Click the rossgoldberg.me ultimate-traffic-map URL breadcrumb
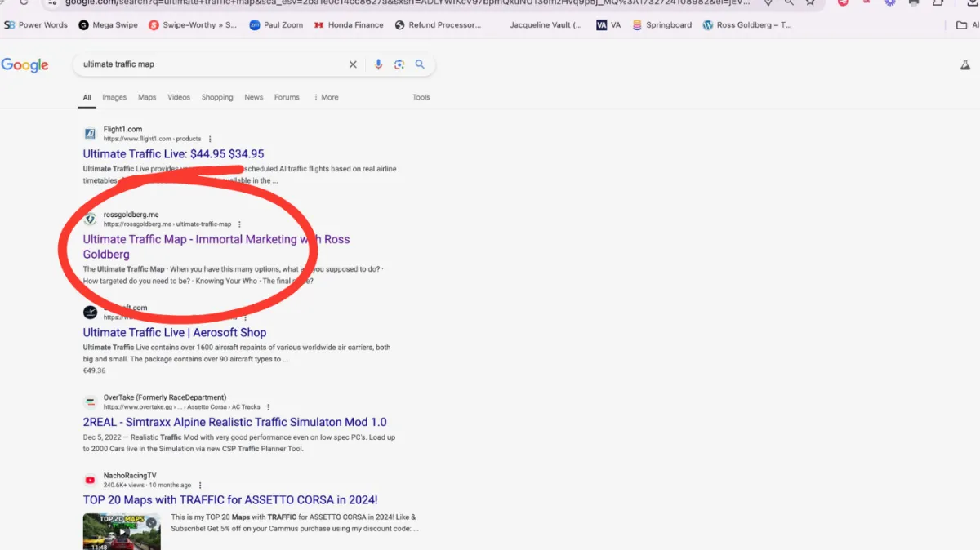 pyautogui.click(x=167, y=224)
